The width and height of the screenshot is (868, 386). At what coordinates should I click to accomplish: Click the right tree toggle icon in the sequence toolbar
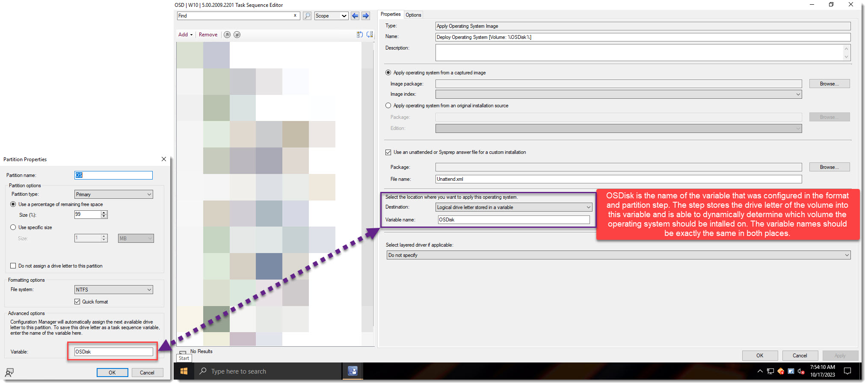click(370, 35)
